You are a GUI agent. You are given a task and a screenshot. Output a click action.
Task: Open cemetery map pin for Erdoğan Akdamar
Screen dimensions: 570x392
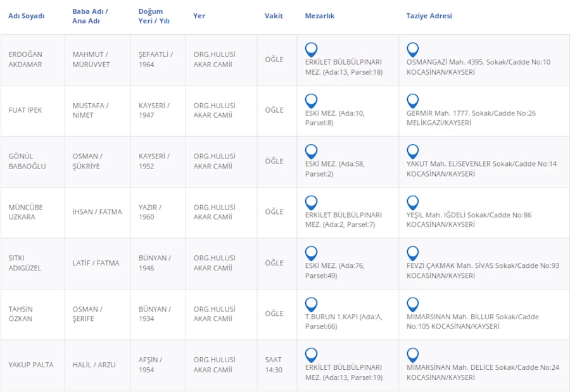click(x=311, y=49)
